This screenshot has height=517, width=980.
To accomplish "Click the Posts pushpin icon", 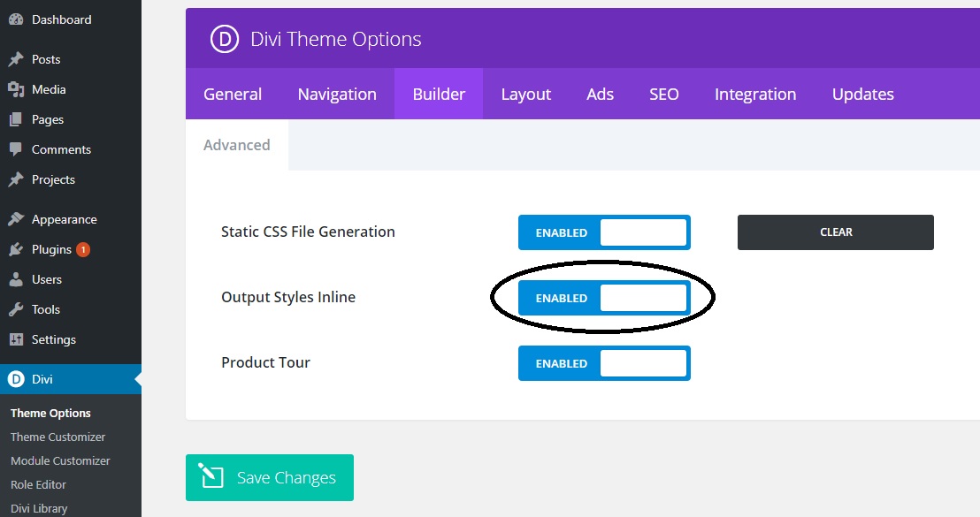I will (x=16, y=60).
